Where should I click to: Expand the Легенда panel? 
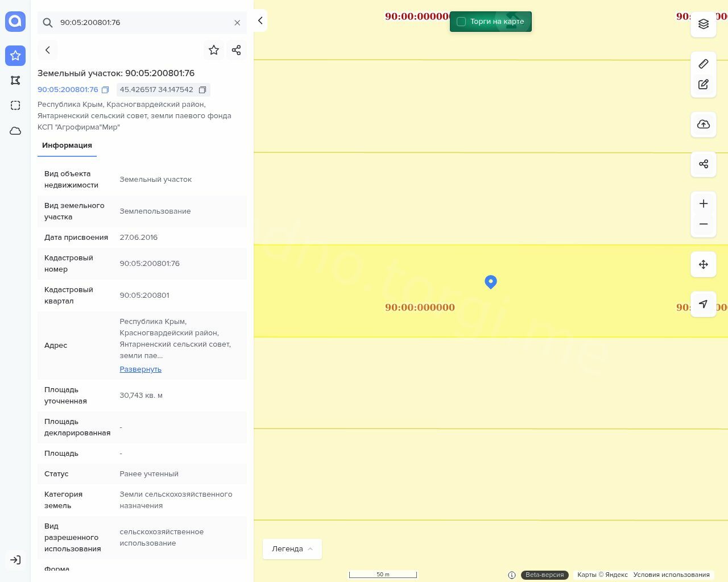(x=292, y=549)
